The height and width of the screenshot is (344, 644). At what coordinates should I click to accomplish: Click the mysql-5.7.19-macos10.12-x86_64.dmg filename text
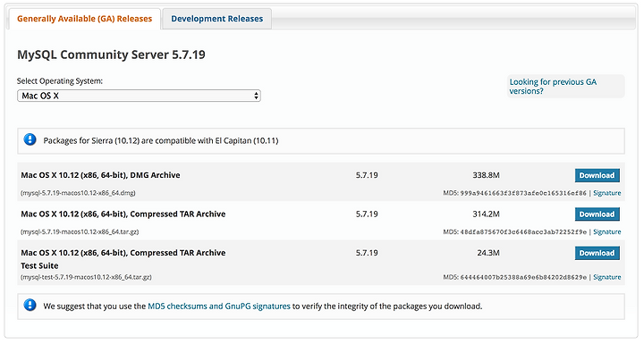pyautogui.click(x=78, y=193)
